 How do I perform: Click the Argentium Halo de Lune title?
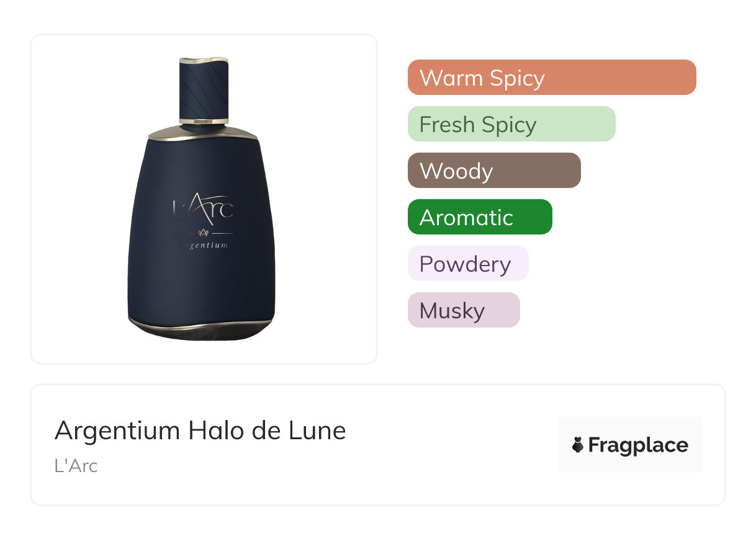pos(200,430)
